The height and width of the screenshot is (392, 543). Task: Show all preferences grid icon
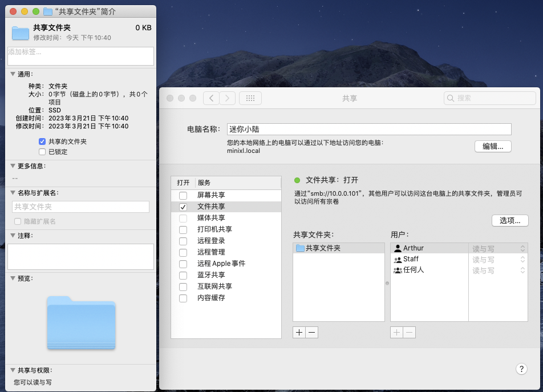pyautogui.click(x=250, y=98)
